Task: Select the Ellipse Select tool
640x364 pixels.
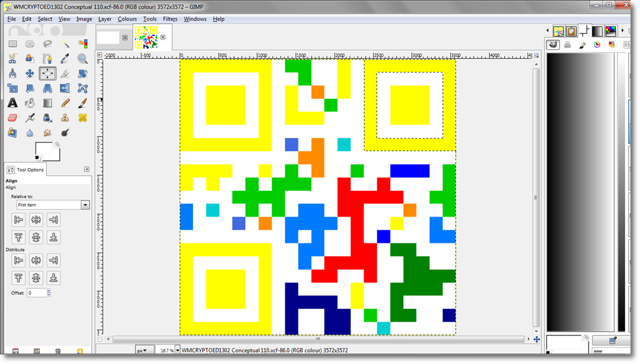Action: 30,44
